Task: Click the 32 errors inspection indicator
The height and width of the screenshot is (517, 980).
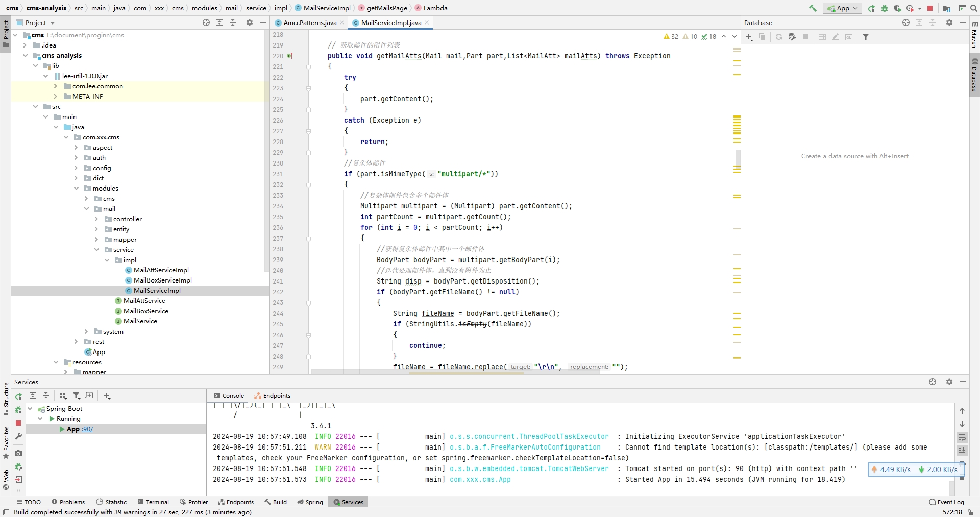Action: pos(671,37)
